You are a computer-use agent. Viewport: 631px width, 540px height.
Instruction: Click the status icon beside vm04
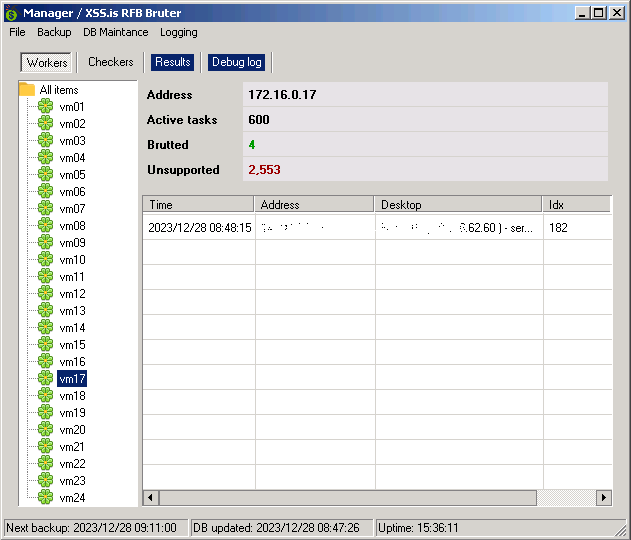(x=45, y=157)
